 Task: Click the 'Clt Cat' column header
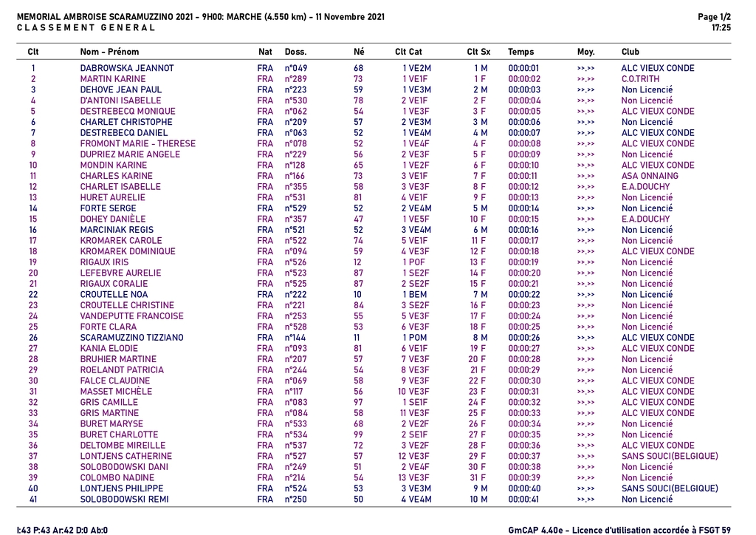click(x=408, y=52)
